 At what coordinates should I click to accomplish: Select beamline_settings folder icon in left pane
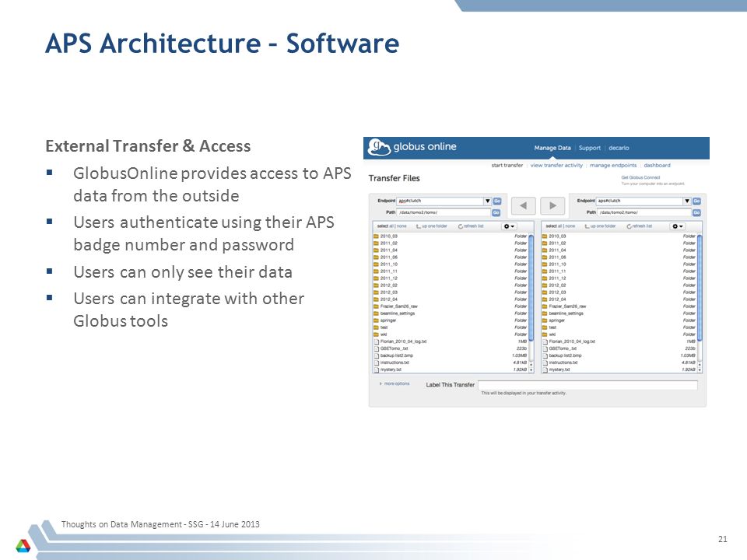click(376, 313)
